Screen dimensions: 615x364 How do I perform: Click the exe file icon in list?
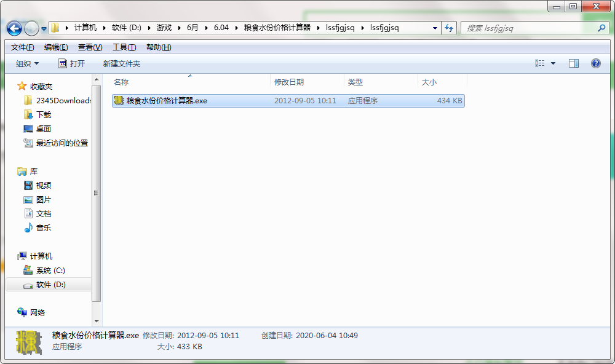(119, 100)
